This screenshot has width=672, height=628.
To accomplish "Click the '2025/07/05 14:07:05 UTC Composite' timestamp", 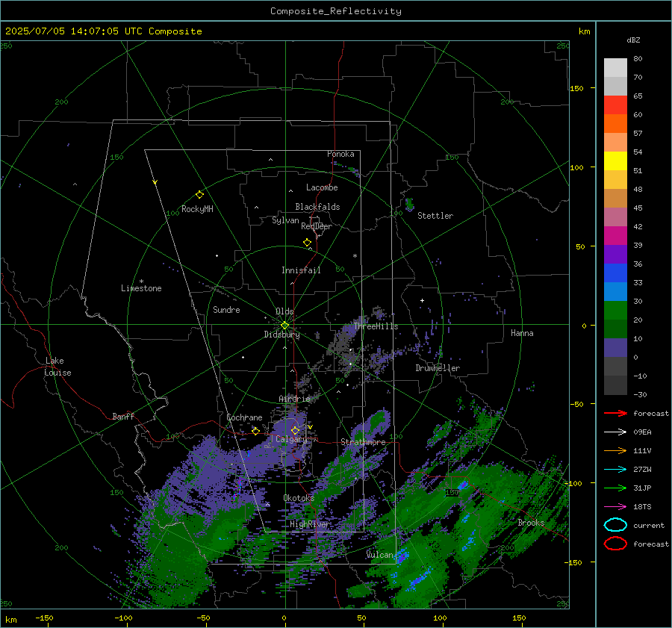I will (x=103, y=31).
